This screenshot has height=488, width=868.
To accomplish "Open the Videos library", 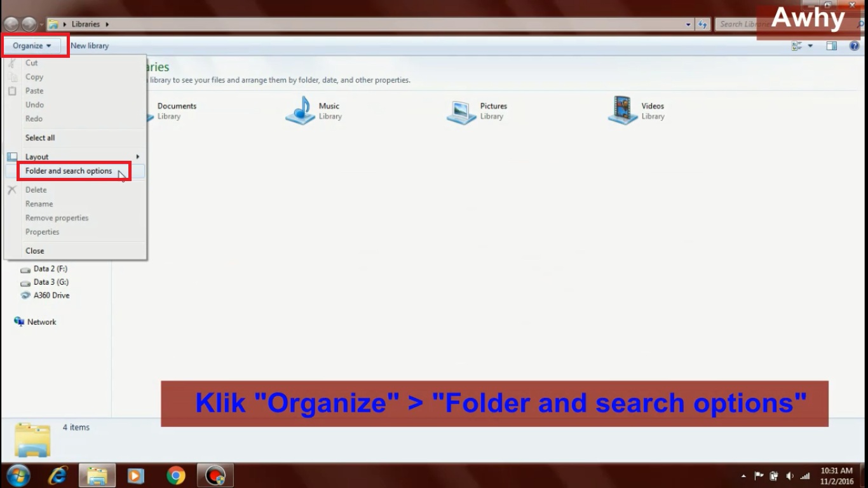I will 653,110.
